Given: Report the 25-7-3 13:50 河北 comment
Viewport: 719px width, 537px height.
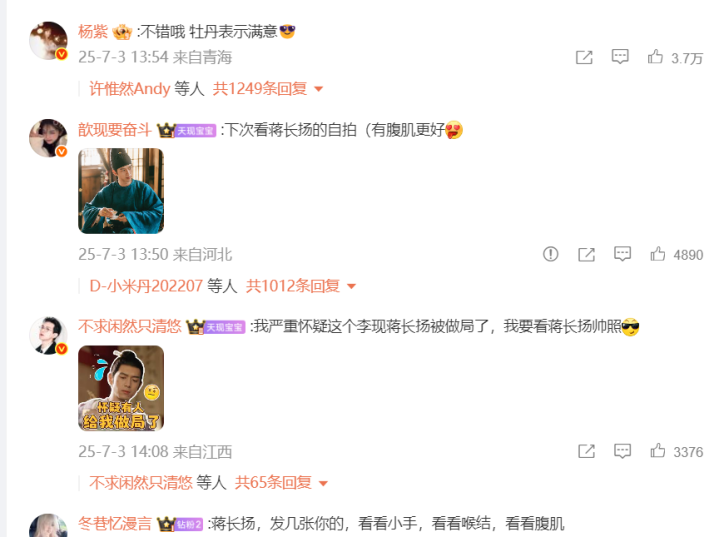Looking at the screenshot, I should point(550,254).
